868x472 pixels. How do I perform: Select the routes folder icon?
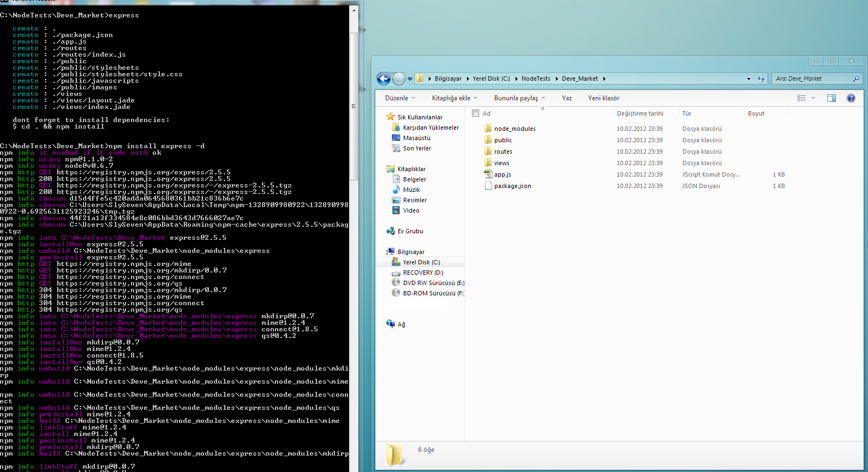[x=488, y=152]
